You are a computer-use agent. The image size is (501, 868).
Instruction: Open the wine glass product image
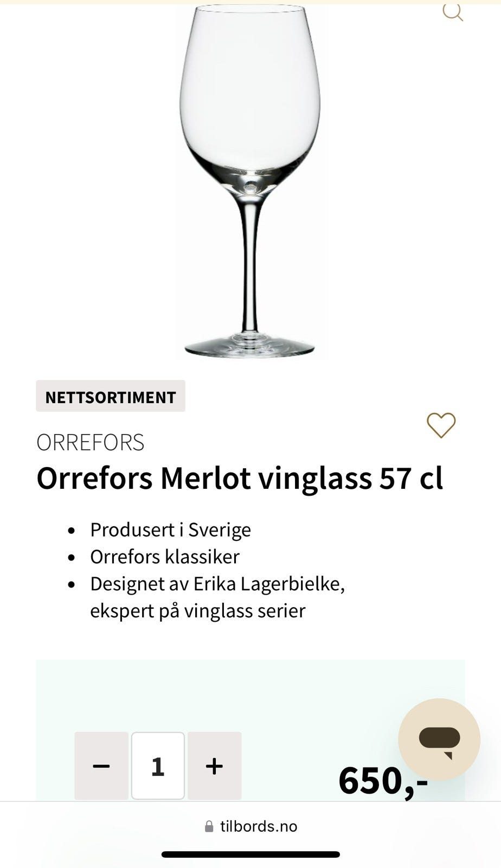click(x=251, y=136)
